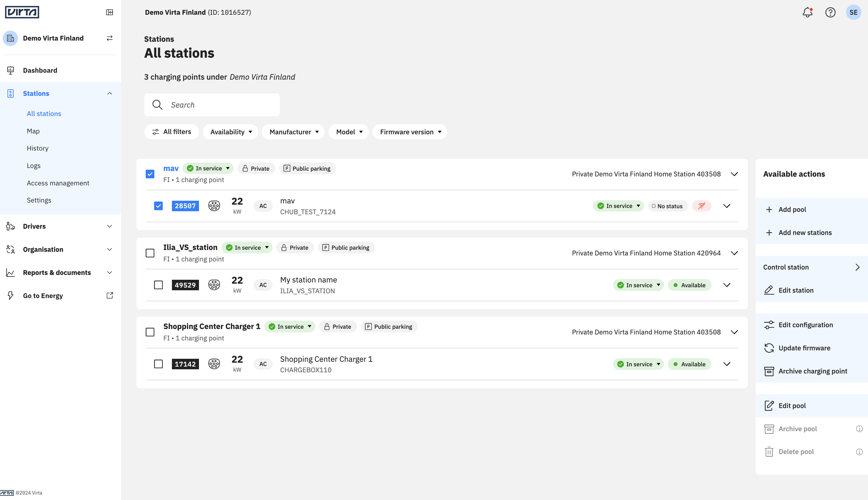
Task: Uncheck the mav station checkbox
Action: [150, 174]
